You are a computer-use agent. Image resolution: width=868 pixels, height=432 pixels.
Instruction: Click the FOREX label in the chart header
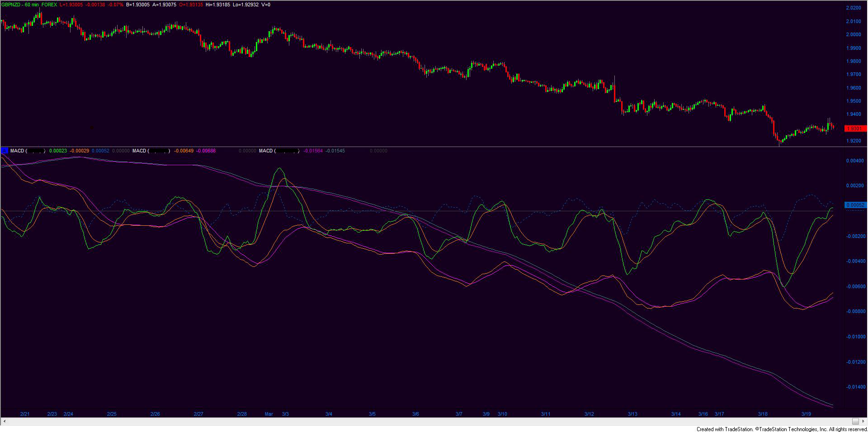tap(49, 5)
